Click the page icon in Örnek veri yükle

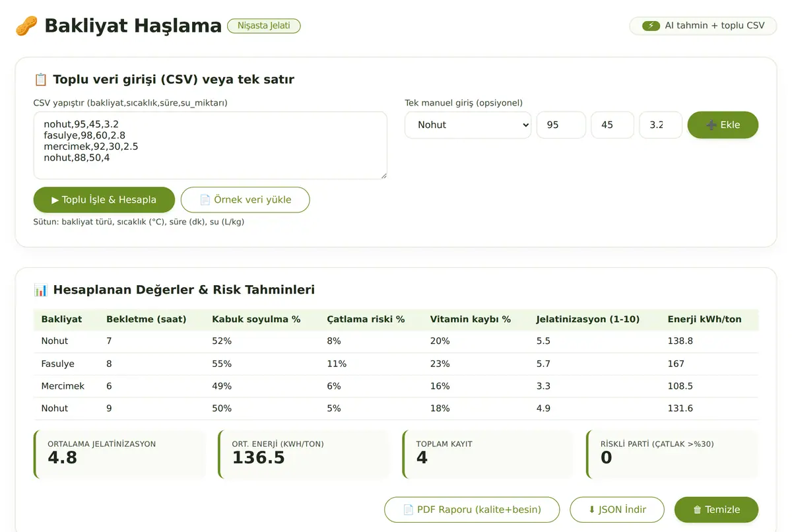pyautogui.click(x=205, y=199)
